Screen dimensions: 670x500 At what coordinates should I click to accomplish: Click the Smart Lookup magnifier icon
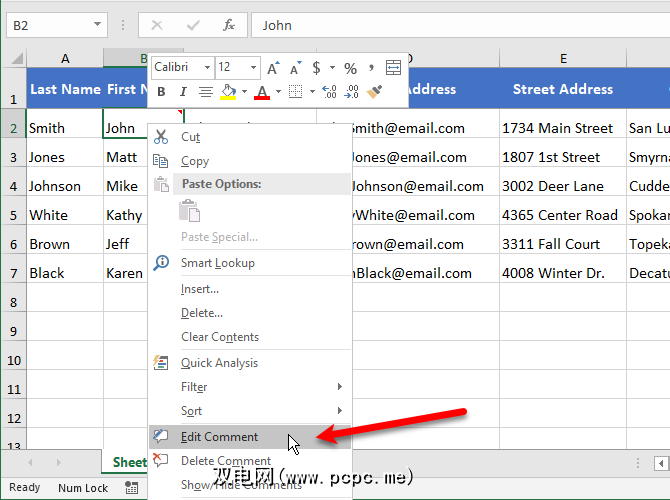tap(161, 263)
